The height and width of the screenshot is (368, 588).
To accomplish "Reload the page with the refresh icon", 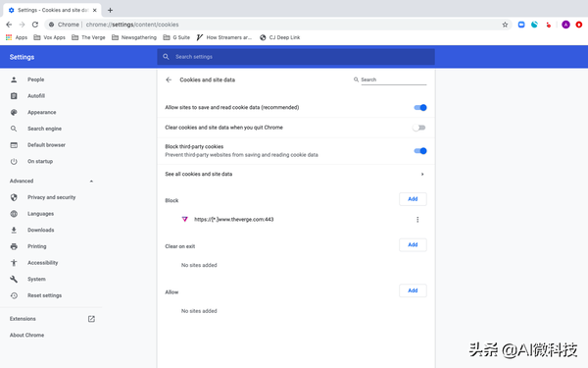I will [35, 25].
